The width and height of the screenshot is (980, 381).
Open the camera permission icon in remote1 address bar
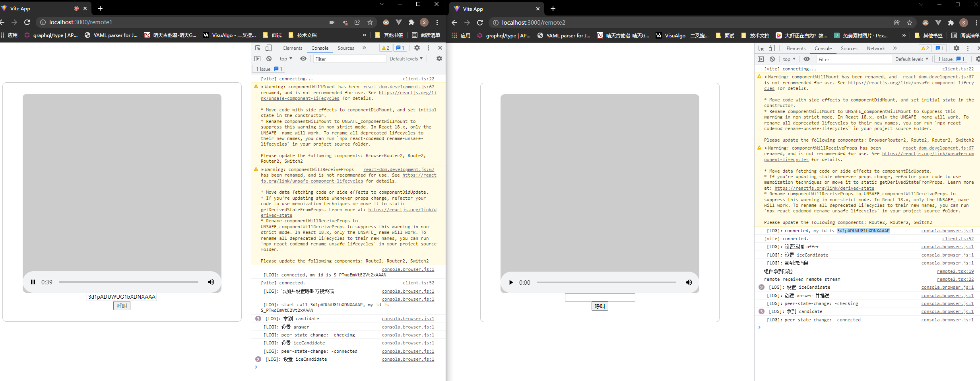[332, 22]
